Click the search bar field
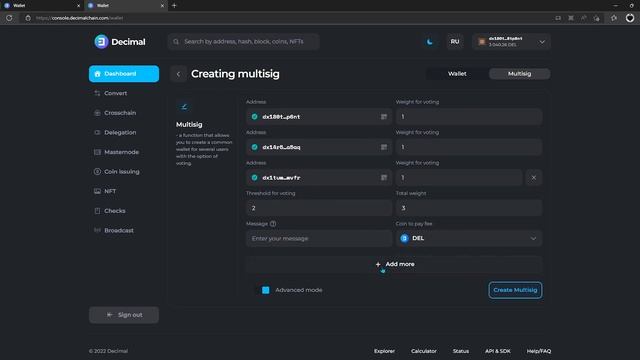This screenshot has width=640, height=360. (243, 42)
